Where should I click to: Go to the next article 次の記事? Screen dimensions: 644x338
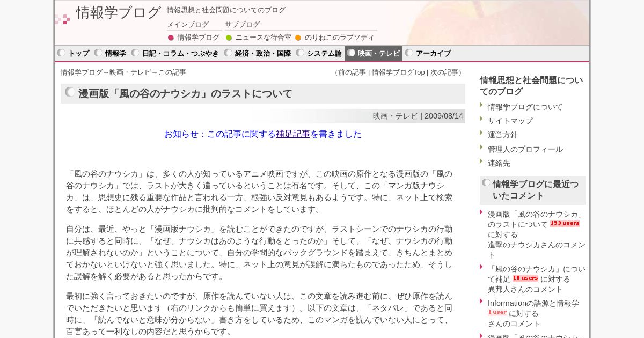[444, 72]
